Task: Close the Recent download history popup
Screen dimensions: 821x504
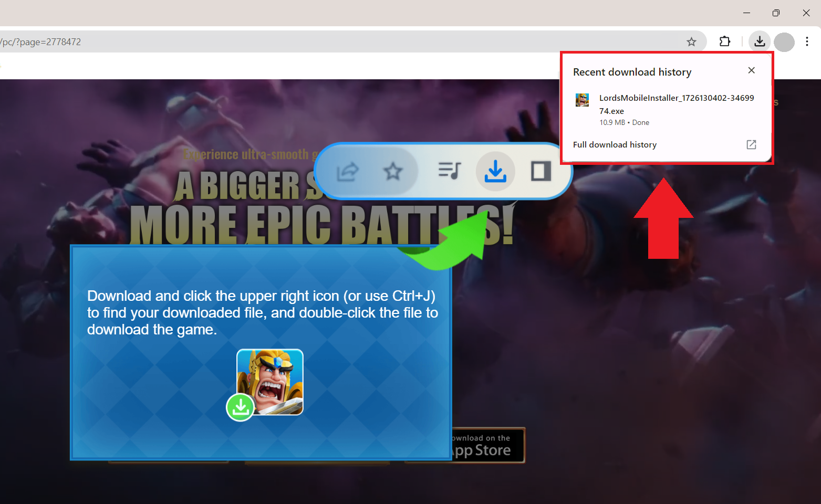Action: [x=752, y=70]
